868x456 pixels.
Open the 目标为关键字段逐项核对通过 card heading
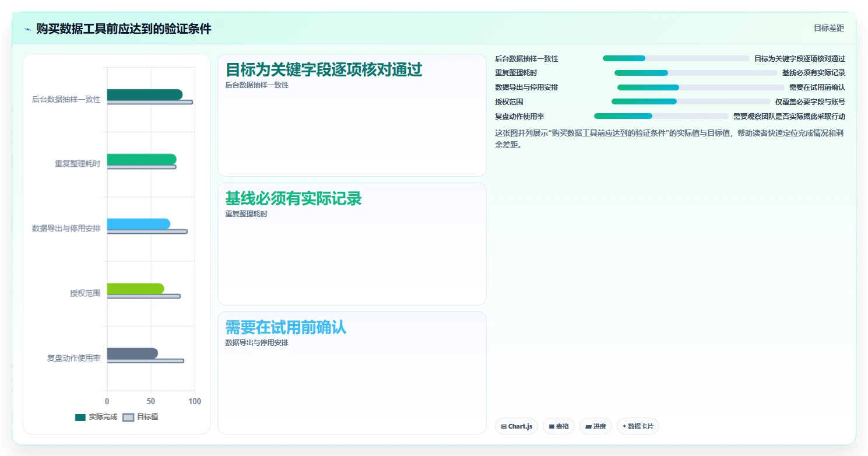[x=324, y=70]
